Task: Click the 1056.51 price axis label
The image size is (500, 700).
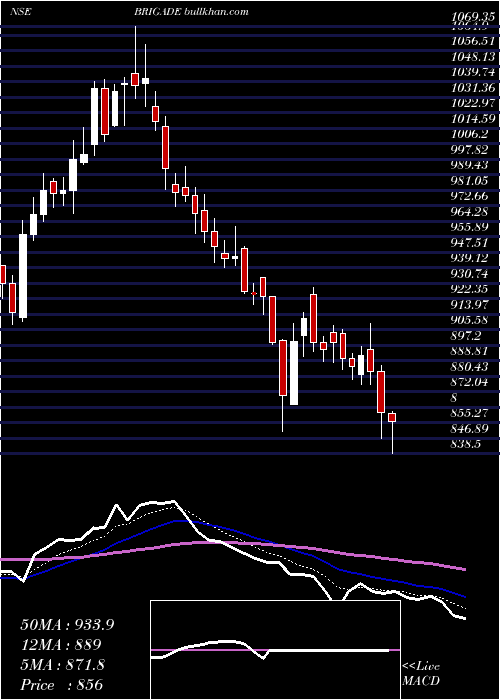Action: (474, 41)
